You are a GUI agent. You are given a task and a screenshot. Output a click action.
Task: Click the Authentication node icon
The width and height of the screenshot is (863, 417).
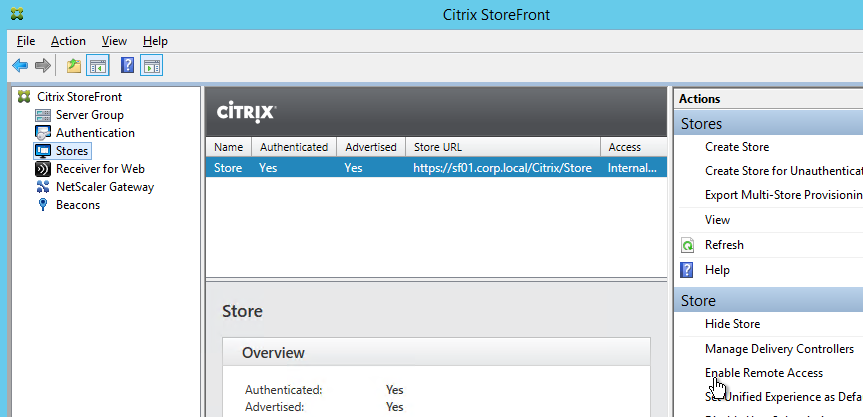tap(42, 133)
